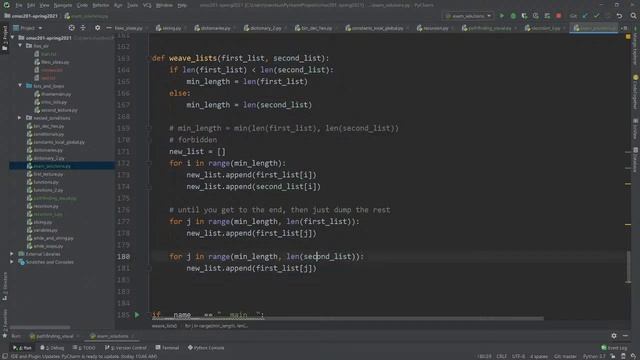This screenshot has width=640, height=360.
Task: Open the Run tool window button
Action: pos(22,348)
